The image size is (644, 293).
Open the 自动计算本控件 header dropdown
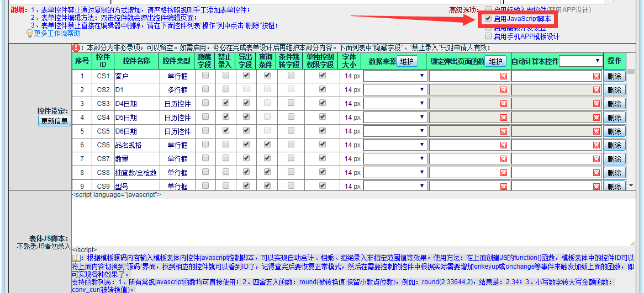coord(581,61)
